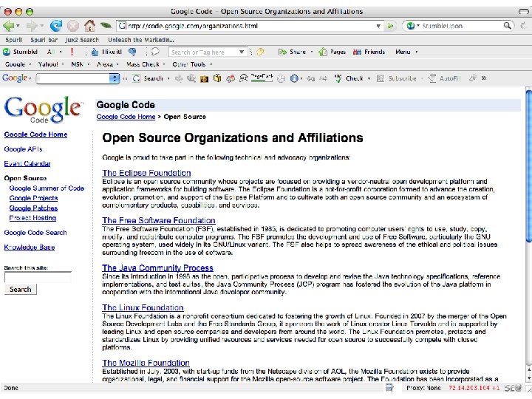Click the greyed-out stop loading button
This screenshot has width=532, height=399.
point(72,26)
